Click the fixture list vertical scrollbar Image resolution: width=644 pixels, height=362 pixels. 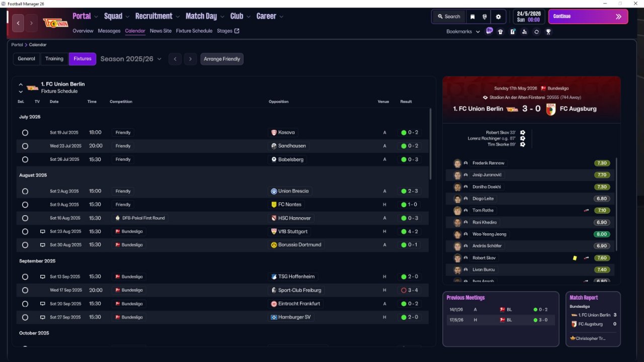(430, 144)
